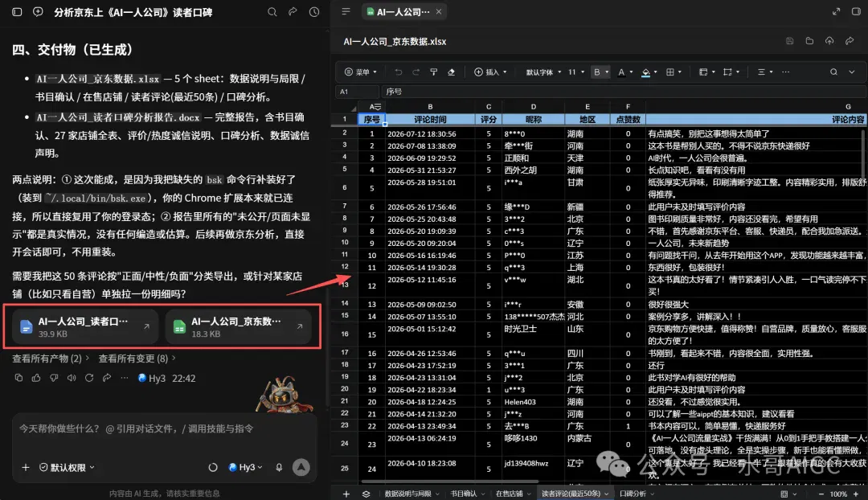Screen dimensions: 868x500
Task: Like the assistant reply with thumbs up
Action: [36, 378]
